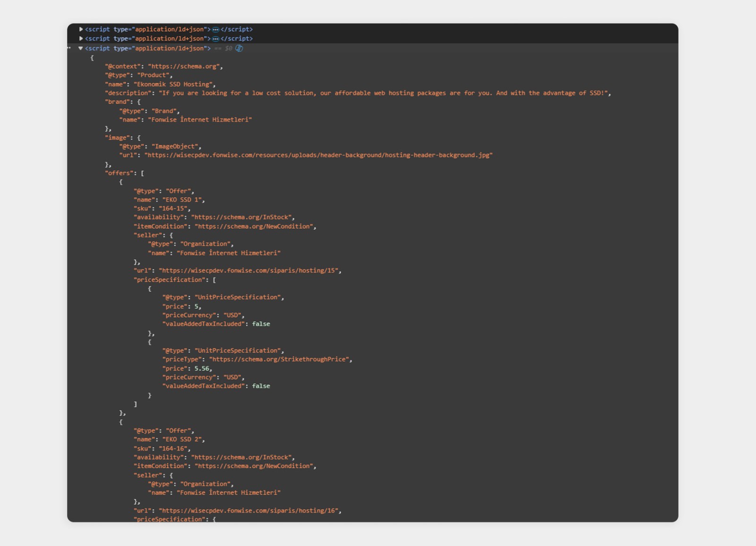
Task: Click the price value 5.56
Action: click(202, 368)
